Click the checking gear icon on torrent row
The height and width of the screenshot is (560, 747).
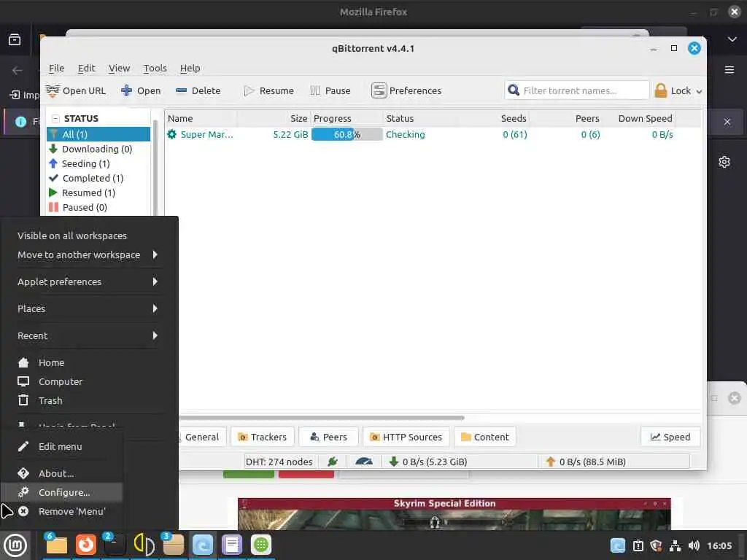171,134
